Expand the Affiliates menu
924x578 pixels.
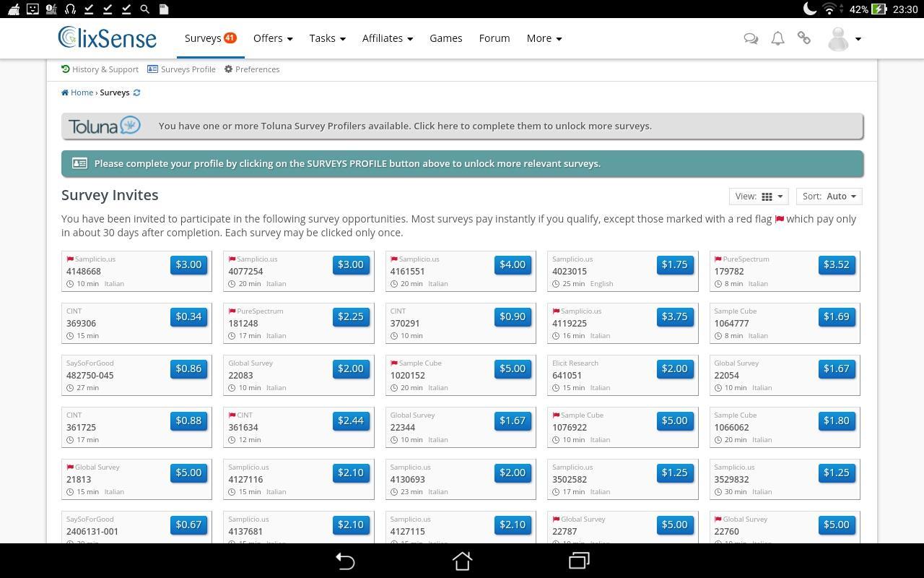388,38
